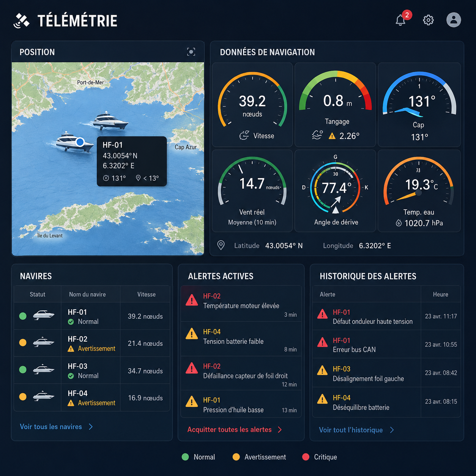Open settings gear icon

click(x=428, y=20)
